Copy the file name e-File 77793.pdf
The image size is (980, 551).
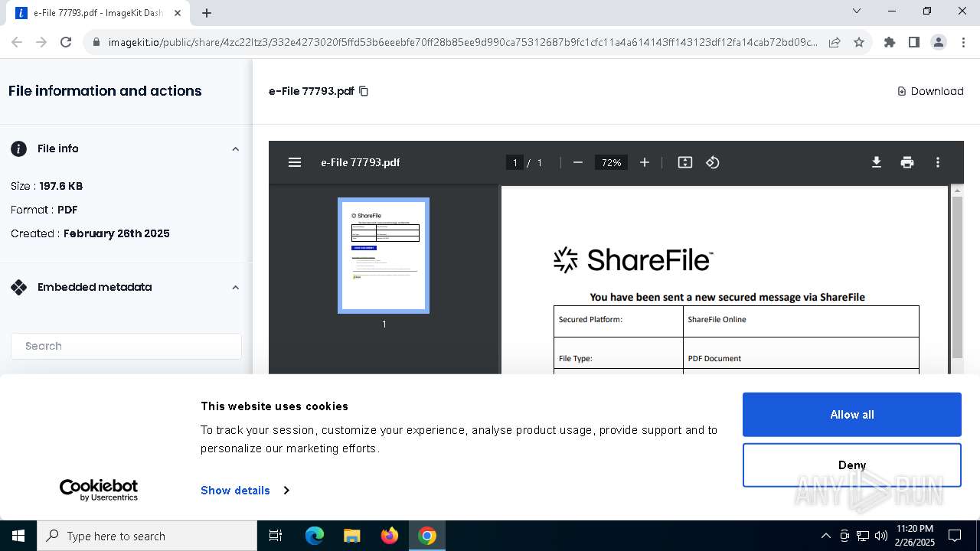(364, 91)
